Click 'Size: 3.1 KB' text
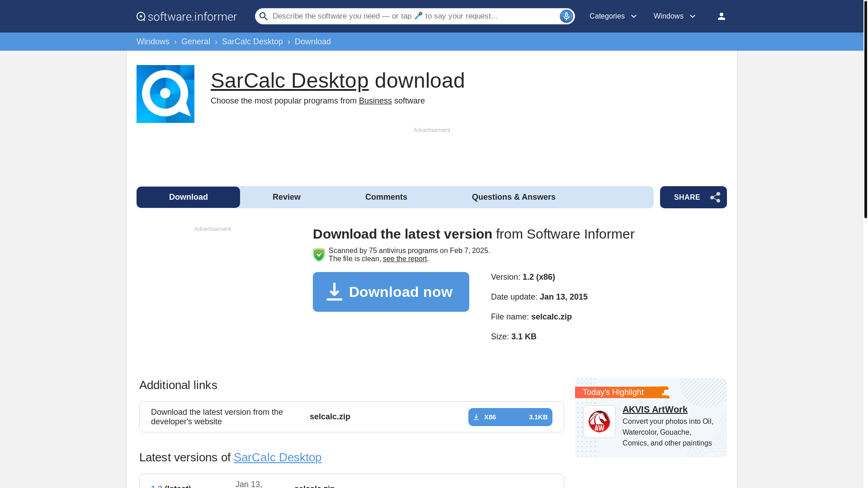This screenshot has width=868, height=488. point(514,337)
